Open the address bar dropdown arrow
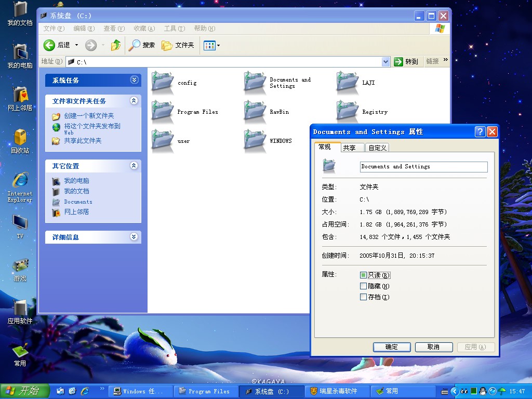Image resolution: width=532 pixels, height=399 pixels. point(385,62)
